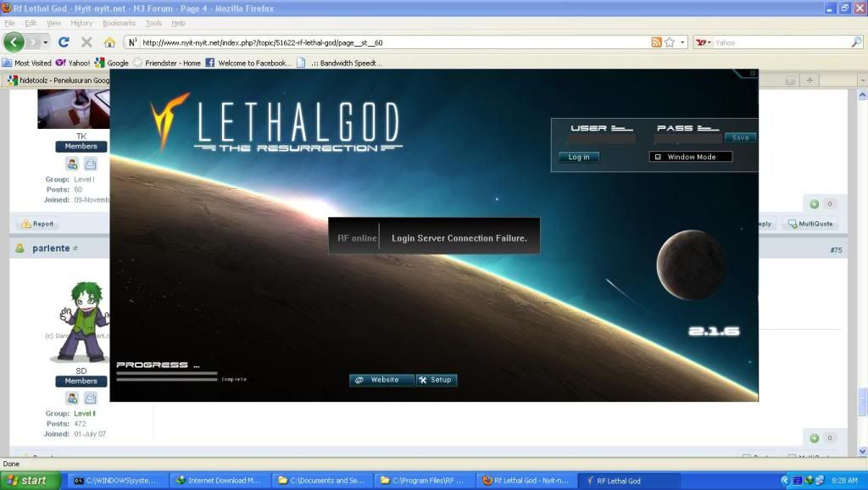
Task: Click the profile icon under SD Members badge
Action: click(x=72, y=398)
